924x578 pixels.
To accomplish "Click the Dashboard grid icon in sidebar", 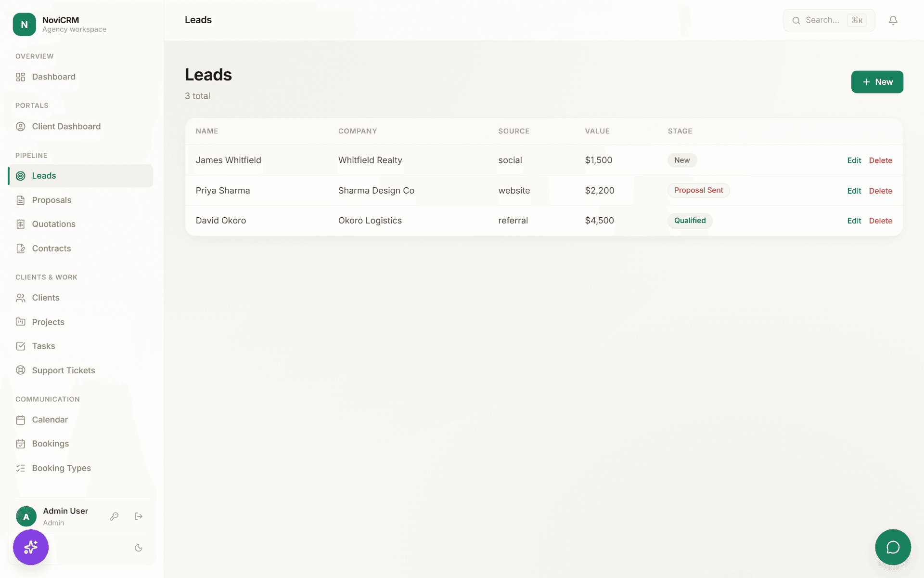I will coord(20,77).
